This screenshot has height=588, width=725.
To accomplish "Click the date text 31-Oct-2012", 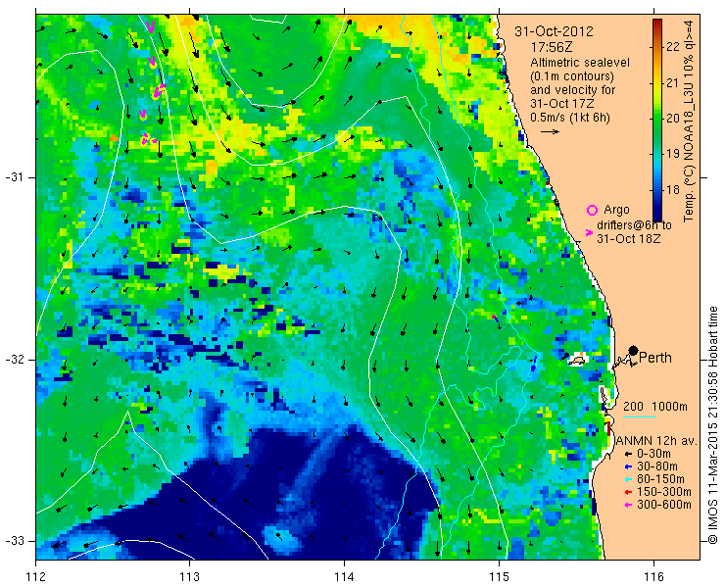I will tap(554, 31).
